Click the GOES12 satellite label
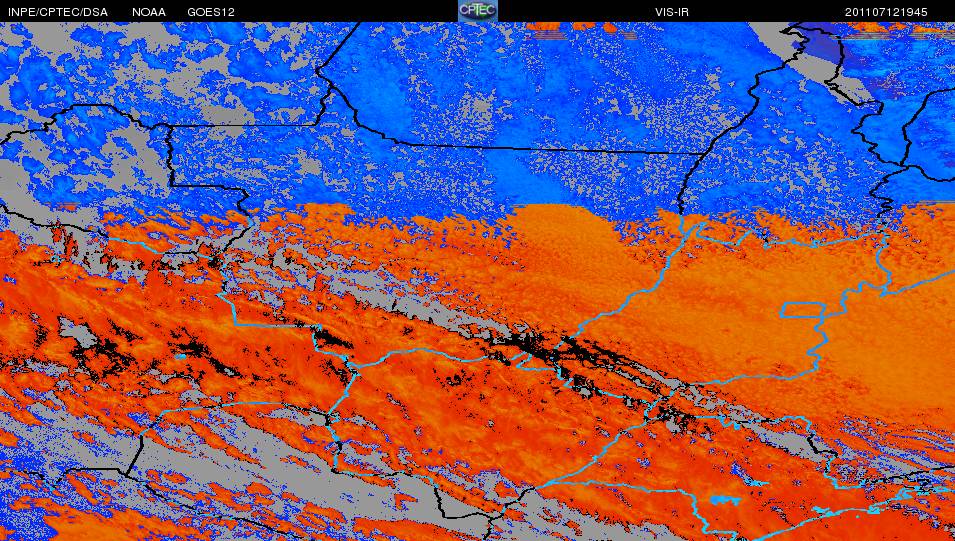955x541 pixels. pyautogui.click(x=211, y=12)
